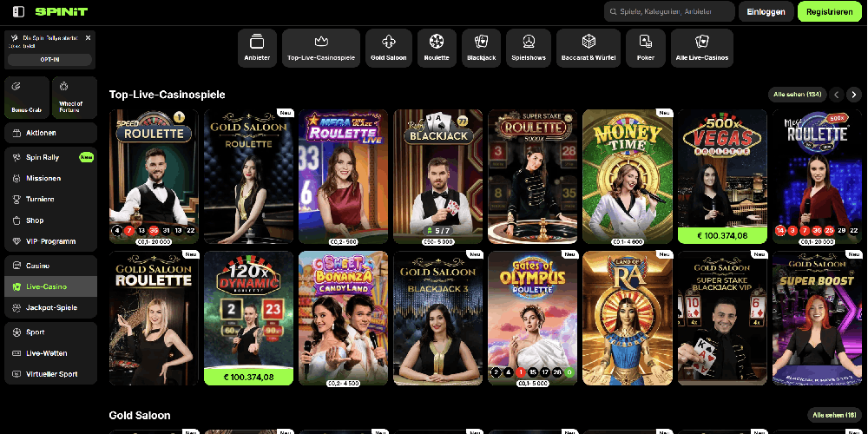Close the Spin Rally notification

[88, 38]
